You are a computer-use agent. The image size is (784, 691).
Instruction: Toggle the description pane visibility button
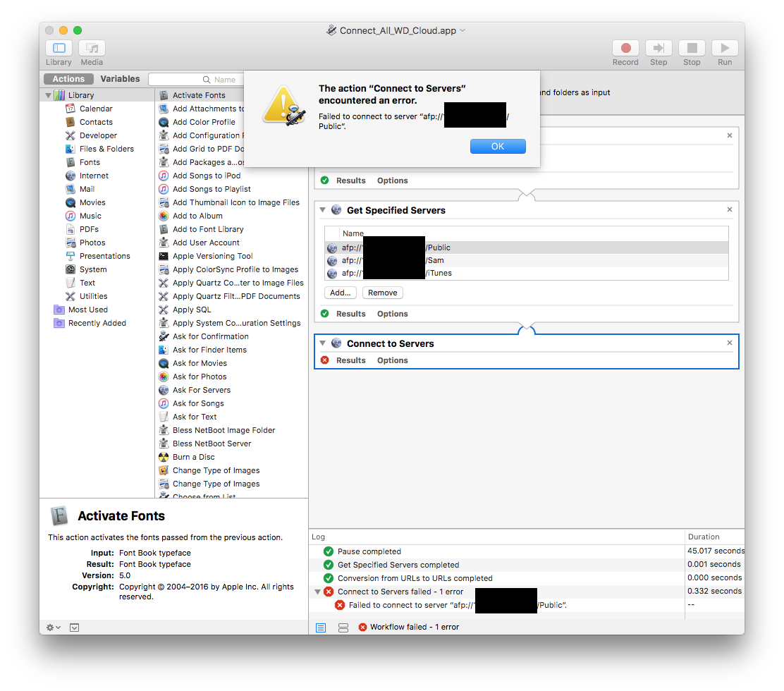75,628
